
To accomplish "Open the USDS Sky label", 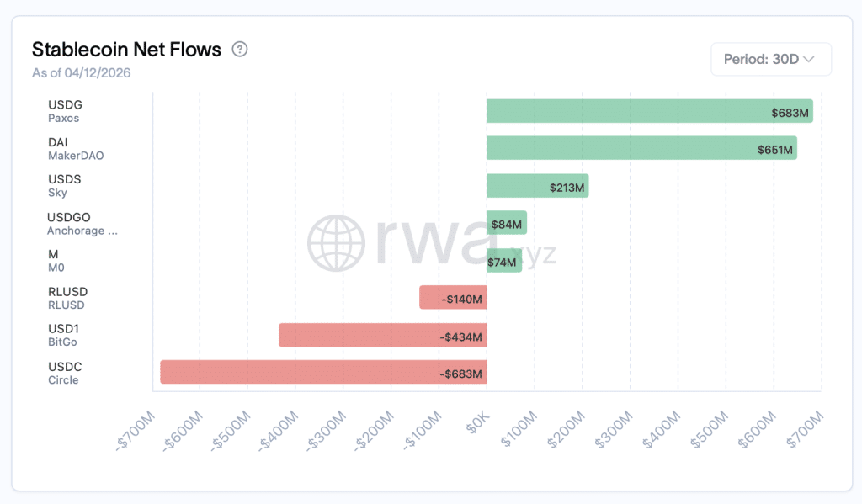I will click(x=64, y=186).
